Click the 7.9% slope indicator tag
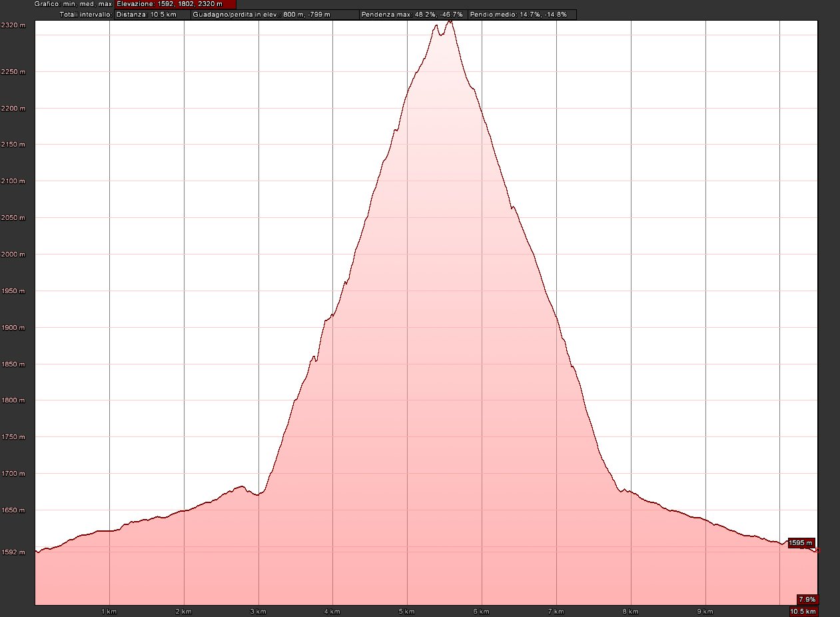The height and width of the screenshot is (617, 840). click(x=807, y=599)
